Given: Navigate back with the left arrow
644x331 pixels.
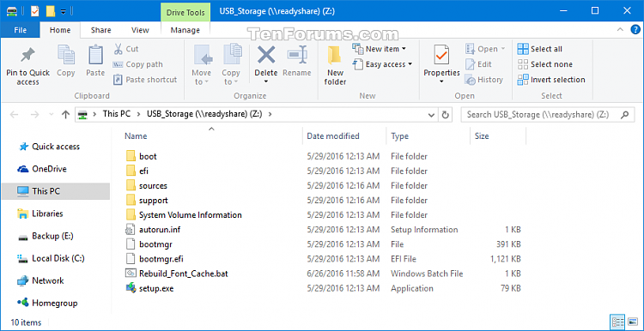Looking at the screenshot, I should 14,115.
